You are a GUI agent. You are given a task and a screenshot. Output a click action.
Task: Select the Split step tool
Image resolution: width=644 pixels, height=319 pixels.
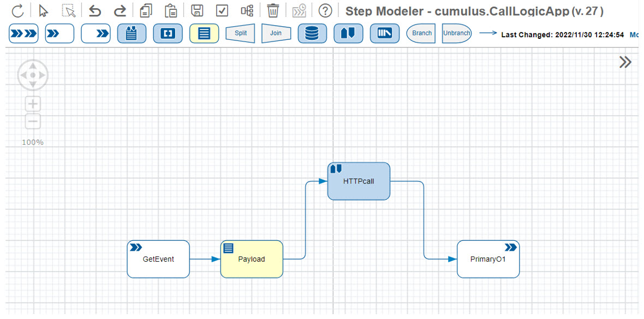click(x=240, y=33)
